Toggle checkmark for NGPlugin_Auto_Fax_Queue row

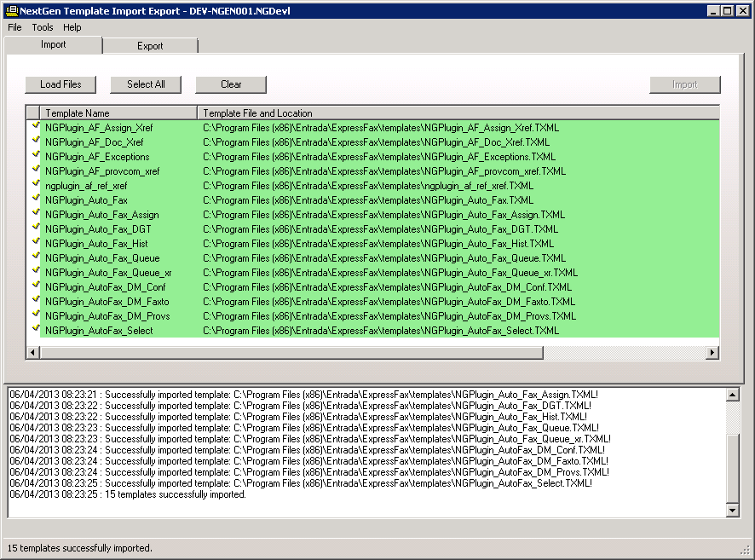point(35,257)
